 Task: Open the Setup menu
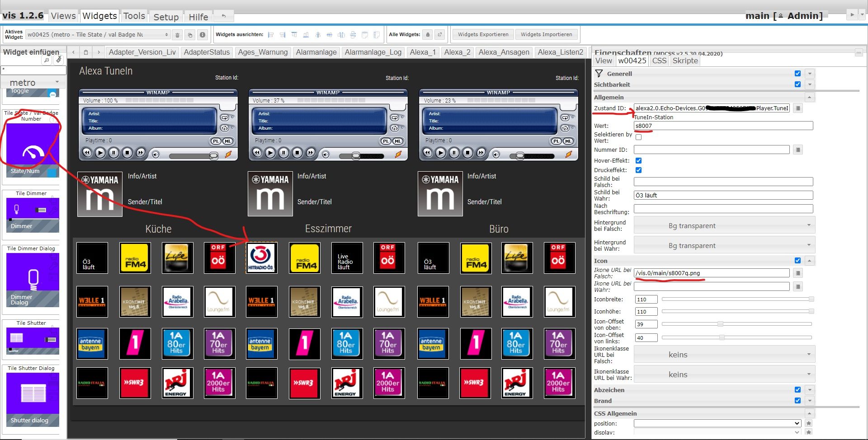point(166,17)
